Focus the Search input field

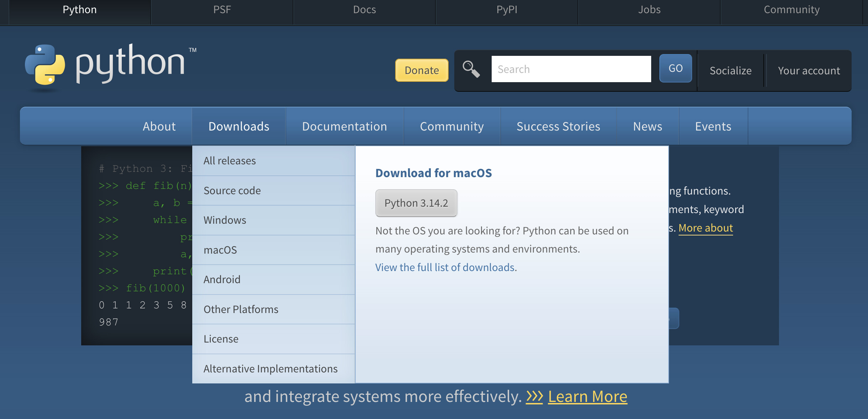(571, 69)
